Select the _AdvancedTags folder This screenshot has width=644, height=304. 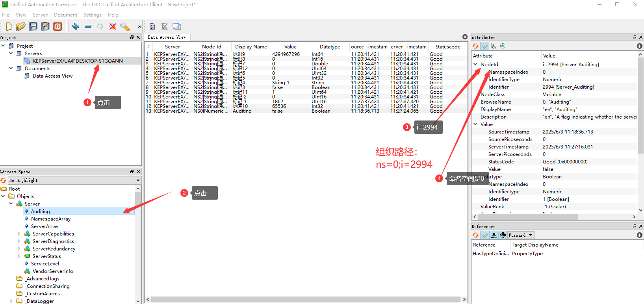[43, 279]
